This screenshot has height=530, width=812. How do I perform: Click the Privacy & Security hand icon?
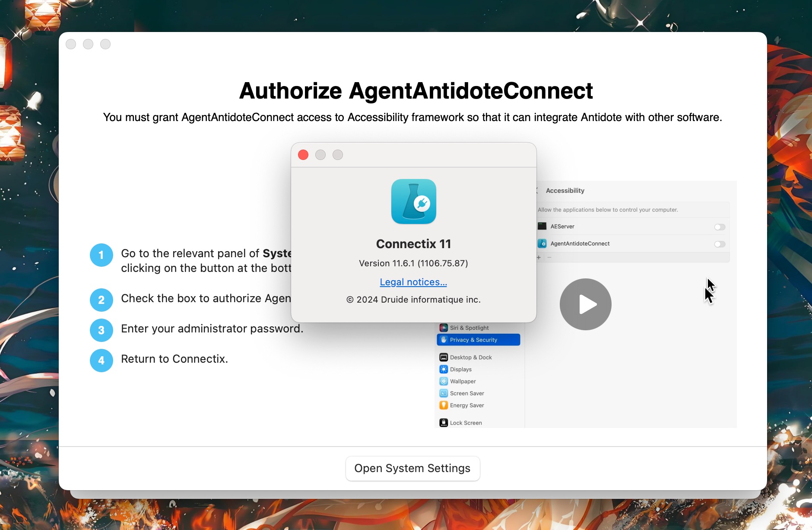[x=444, y=340]
